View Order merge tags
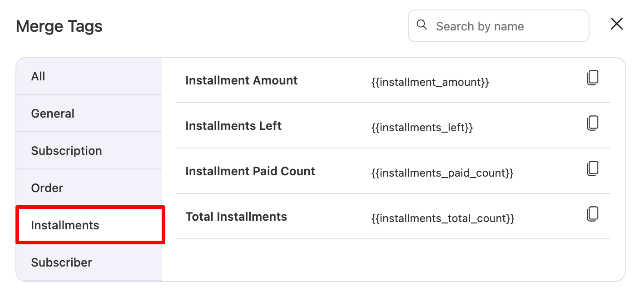 (x=47, y=188)
